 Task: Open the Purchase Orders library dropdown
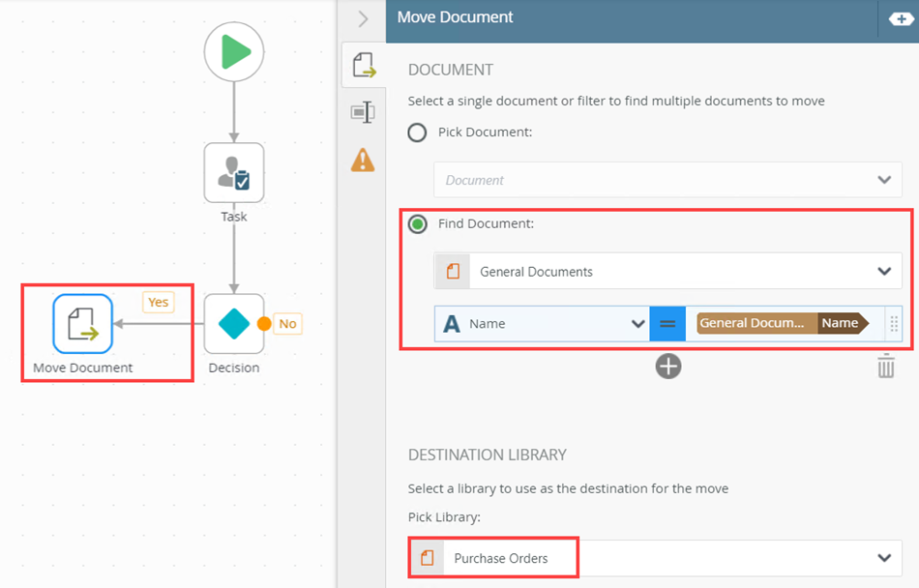tap(883, 558)
